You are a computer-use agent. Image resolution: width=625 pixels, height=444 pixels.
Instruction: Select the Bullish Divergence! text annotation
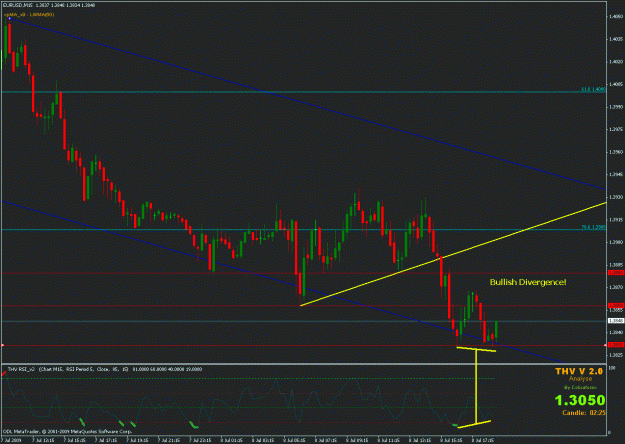pos(528,282)
